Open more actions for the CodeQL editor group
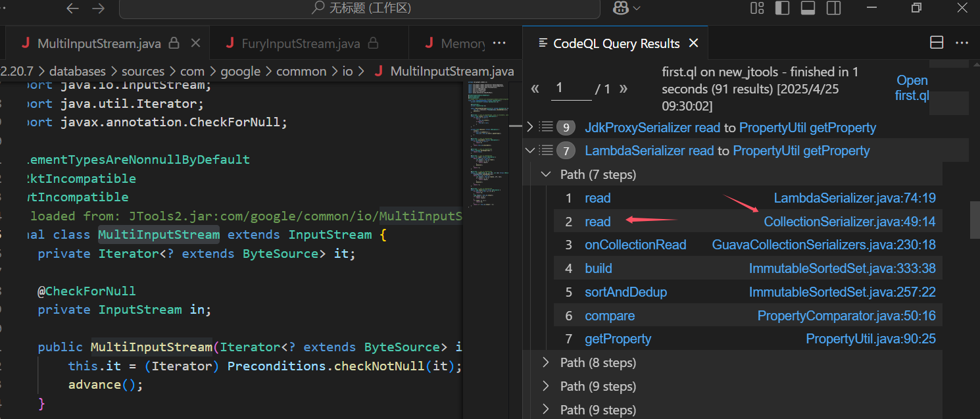Screen dimensions: 980x419 point(962,43)
